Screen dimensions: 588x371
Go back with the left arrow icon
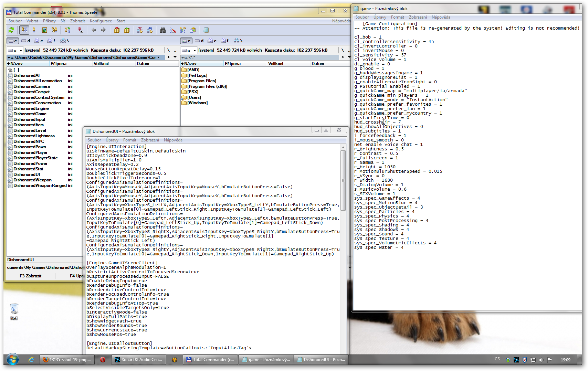tap(94, 30)
